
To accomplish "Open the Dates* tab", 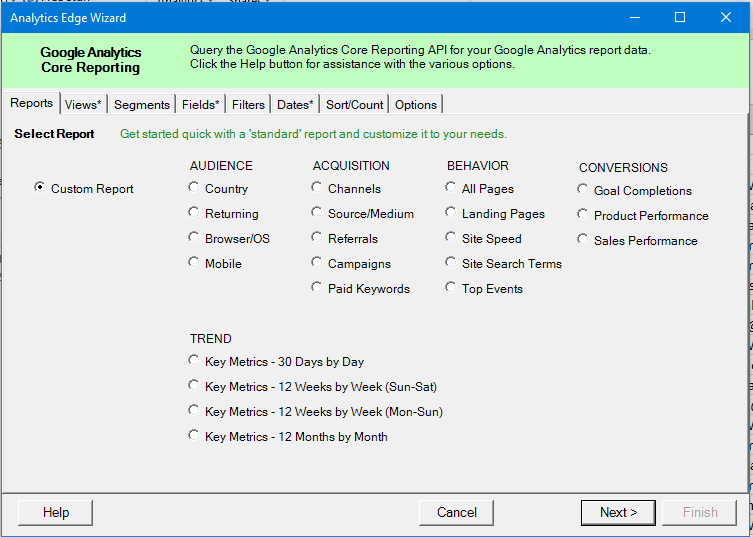I will 295,105.
